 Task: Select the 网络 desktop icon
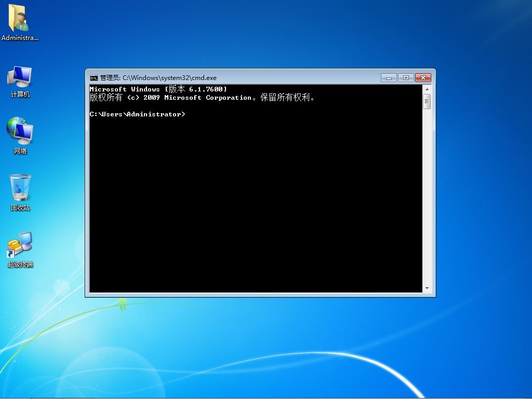(x=20, y=136)
